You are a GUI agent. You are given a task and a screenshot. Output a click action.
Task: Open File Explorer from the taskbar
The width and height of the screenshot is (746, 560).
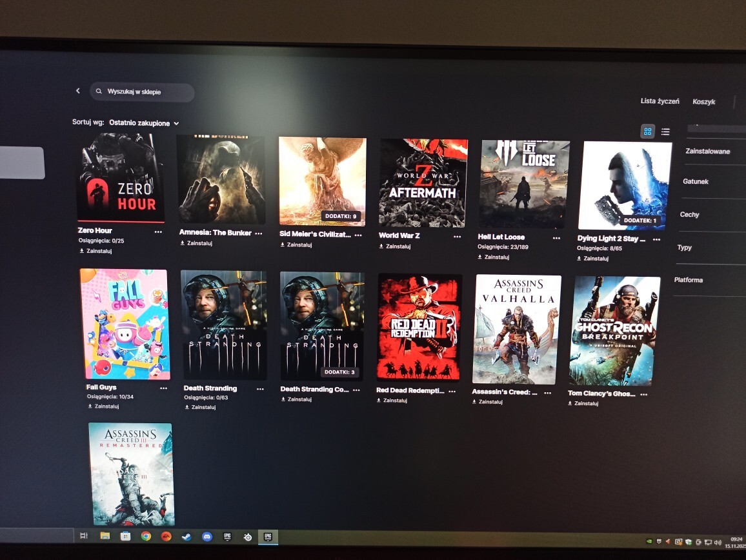pos(105,536)
